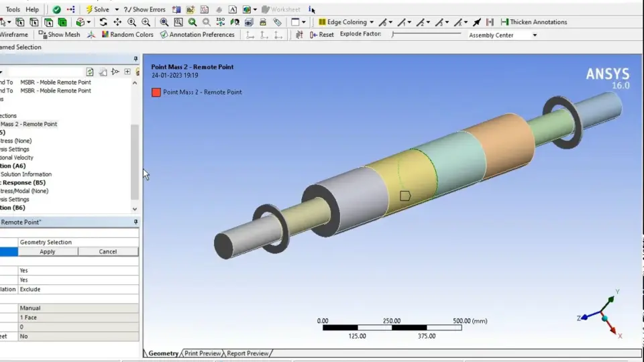Click the Zoom To Fit icon
Image resolution: width=644 pixels, height=362 pixels.
pyautogui.click(x=164, y=22)
